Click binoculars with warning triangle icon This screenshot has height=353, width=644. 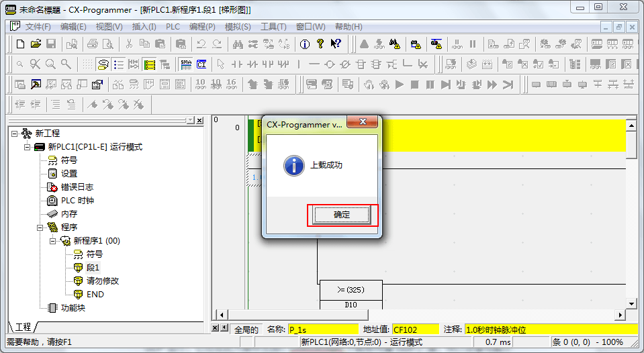395,44
